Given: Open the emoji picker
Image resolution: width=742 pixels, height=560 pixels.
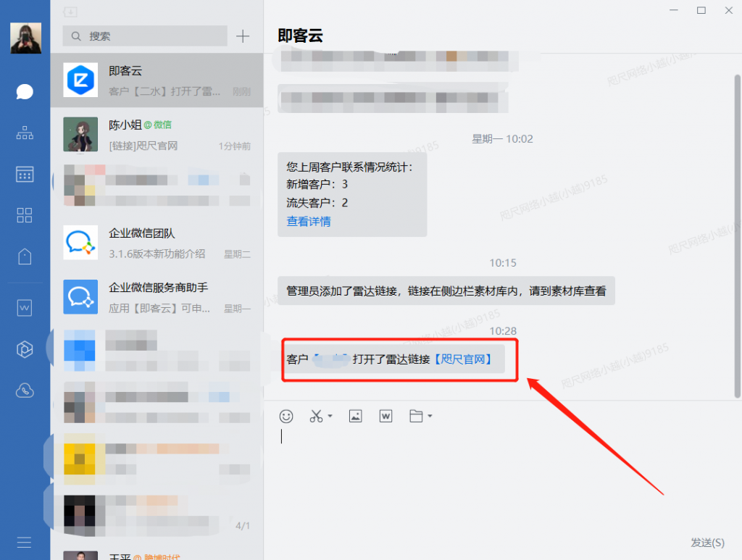Looking at the screenshot, I should pos(286,417).
